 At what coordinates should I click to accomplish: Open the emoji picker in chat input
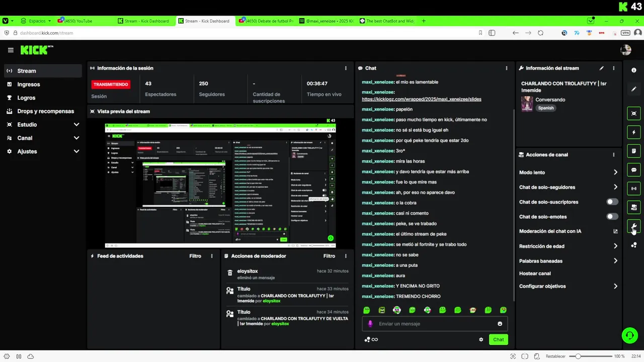(x=500, y=324)
